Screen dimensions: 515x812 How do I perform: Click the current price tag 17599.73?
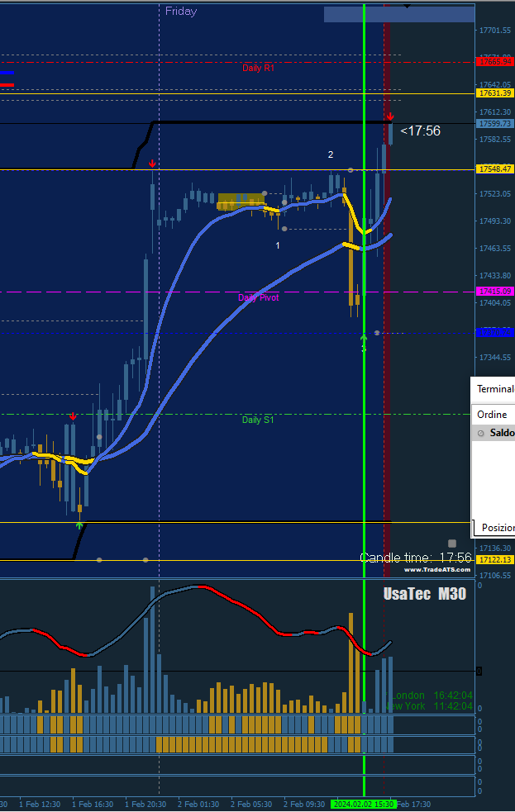[x=495, y=124]
